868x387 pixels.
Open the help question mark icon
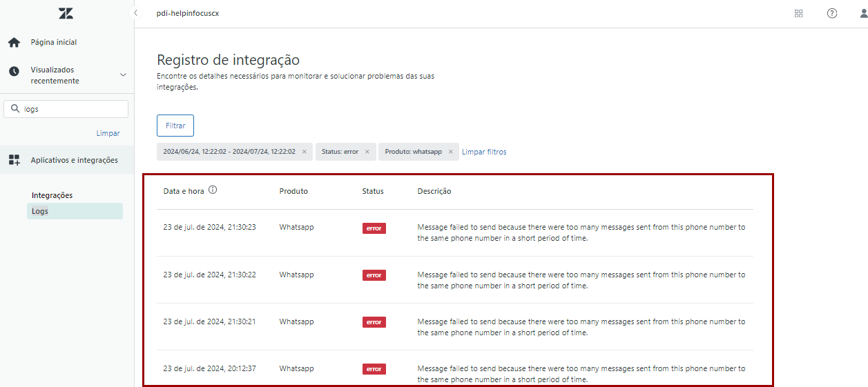tap(832, 13)
